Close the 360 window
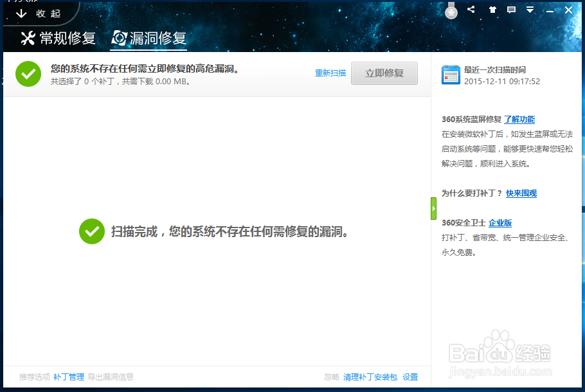Viewport: 585px width, 392px height. 568,10
